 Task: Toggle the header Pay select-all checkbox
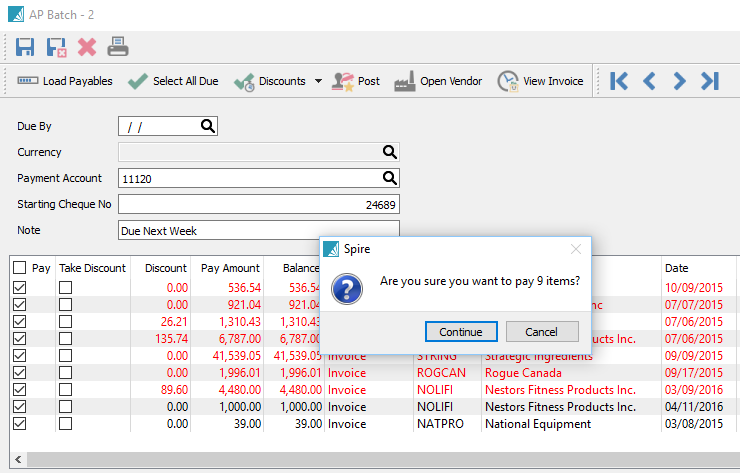click(x=20, y=268)
